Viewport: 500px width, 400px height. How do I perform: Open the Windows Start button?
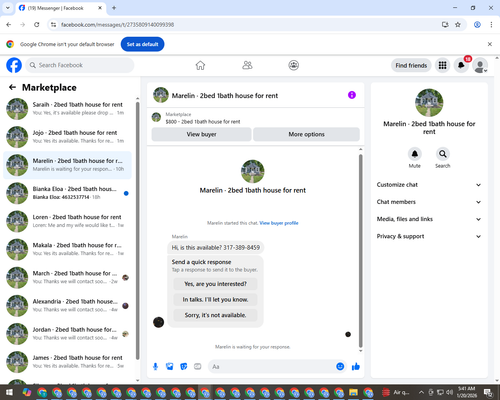point(9,392)
